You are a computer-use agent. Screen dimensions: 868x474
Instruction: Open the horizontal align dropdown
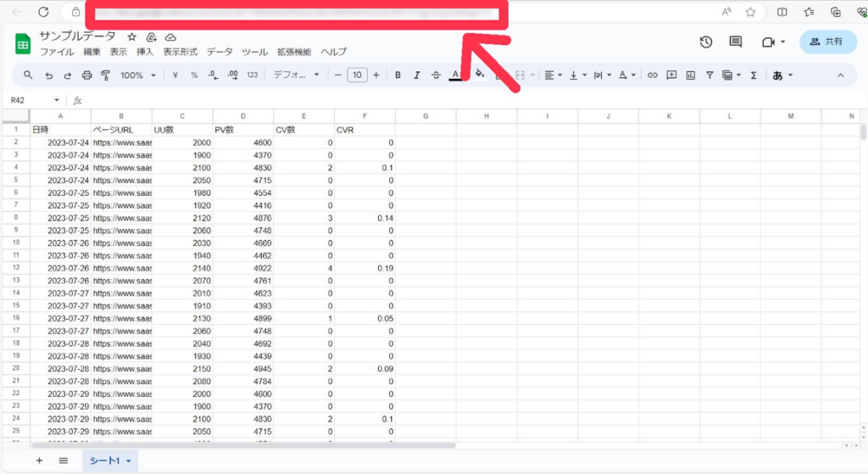(x=552, y=75)
